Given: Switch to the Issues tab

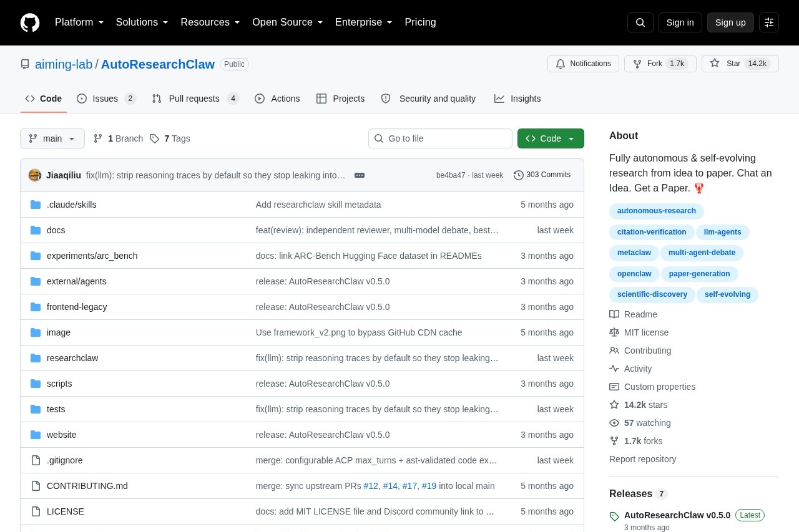Looking at the screenshot, I should [106, 99].
